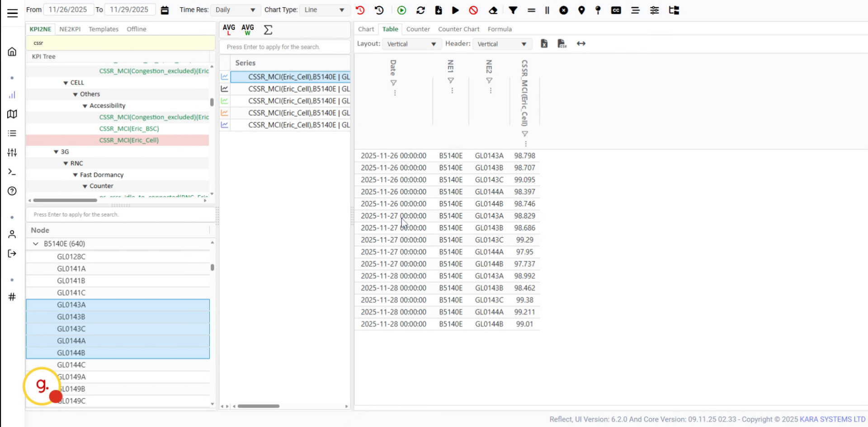Viewport: 868px width, 427px height.
Task: Collapse the Fast Dormancy tree node
Action: pyautogui.click(x=75, y=175)
